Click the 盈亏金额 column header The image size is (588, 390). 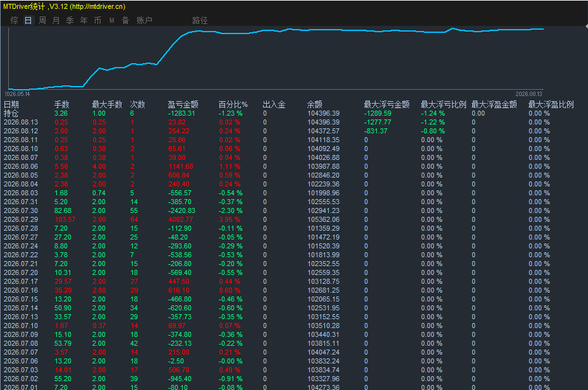click(x=183, y=104)
